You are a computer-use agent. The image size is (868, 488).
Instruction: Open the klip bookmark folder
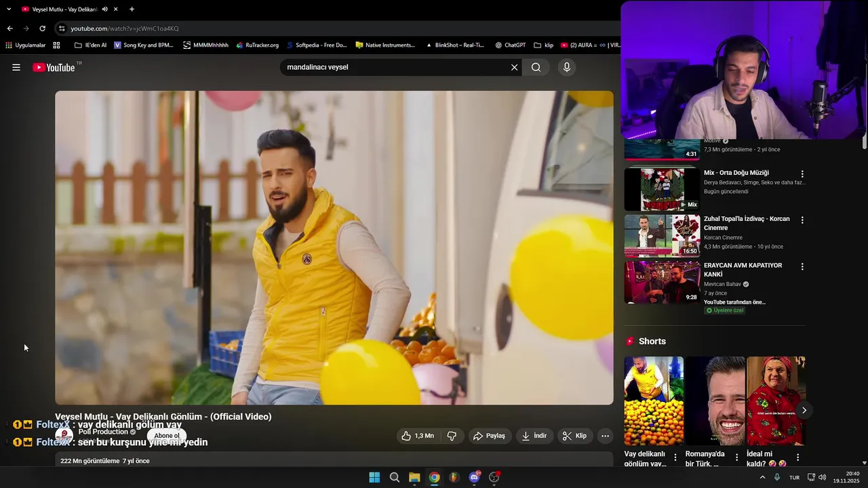coord(544,45)
